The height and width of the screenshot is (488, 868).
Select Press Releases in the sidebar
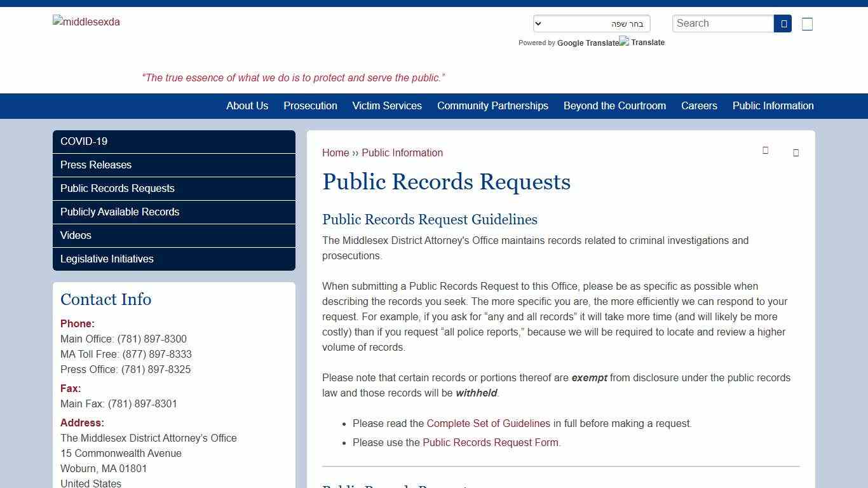pos(96,165)
